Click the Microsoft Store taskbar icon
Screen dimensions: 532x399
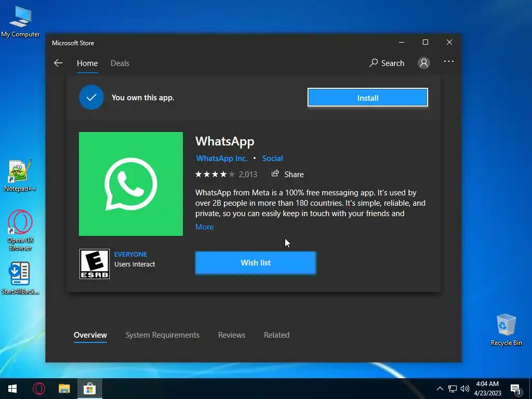(x=89, y=389)
